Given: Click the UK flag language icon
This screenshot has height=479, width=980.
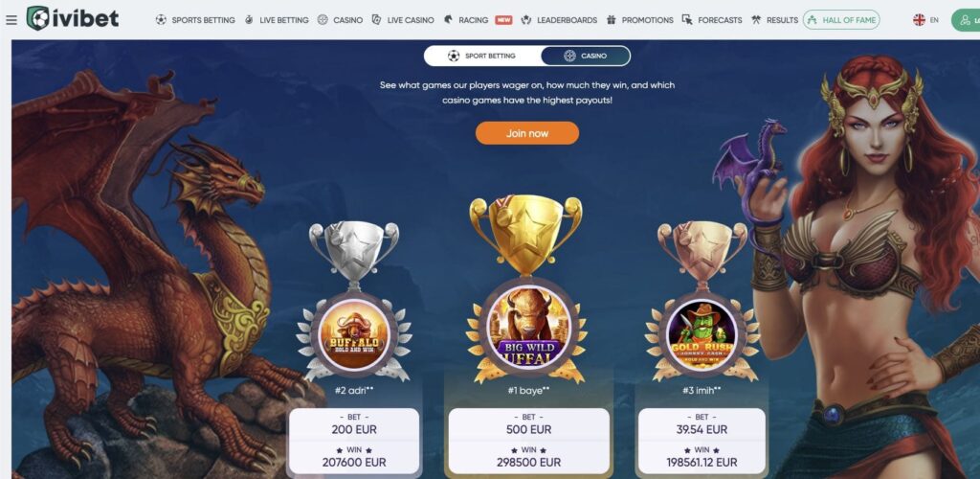Looking at the screenshot, I should point(919,20).
